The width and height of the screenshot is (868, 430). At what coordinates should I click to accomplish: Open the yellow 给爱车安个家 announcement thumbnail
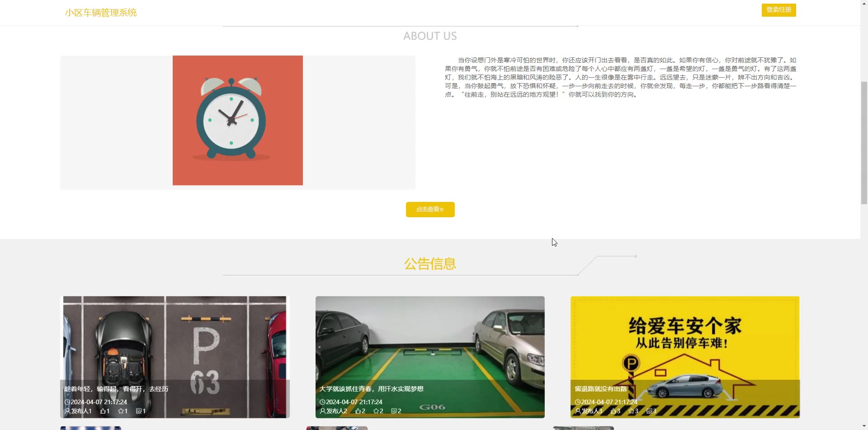click(685, 357)
